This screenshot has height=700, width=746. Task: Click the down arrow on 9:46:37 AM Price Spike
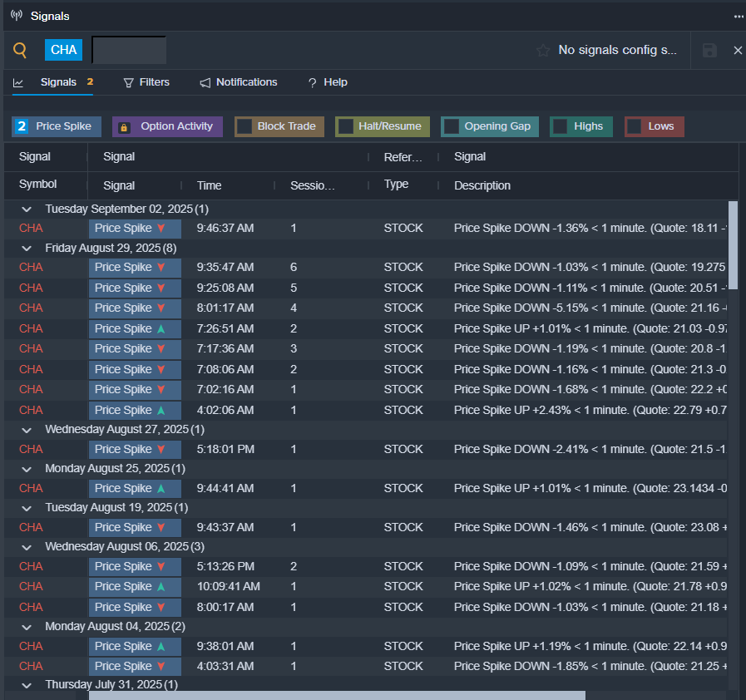coord(161,229)
